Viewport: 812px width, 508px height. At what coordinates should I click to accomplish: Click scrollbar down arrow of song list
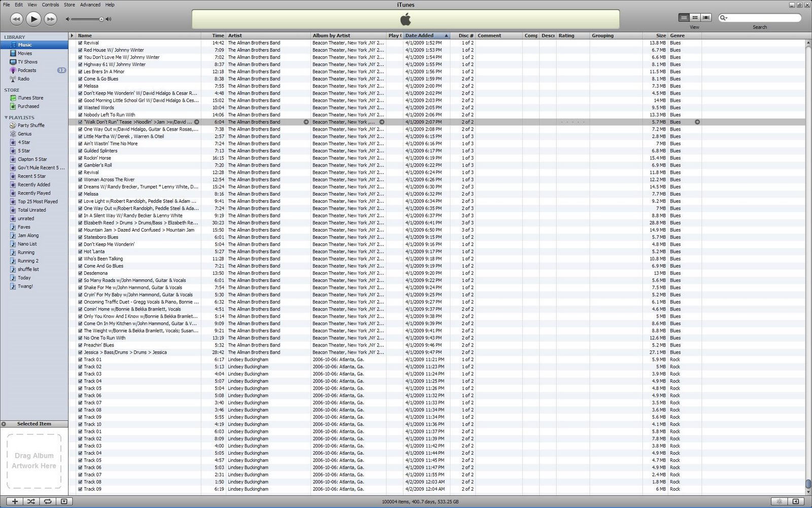click(808, 491)
